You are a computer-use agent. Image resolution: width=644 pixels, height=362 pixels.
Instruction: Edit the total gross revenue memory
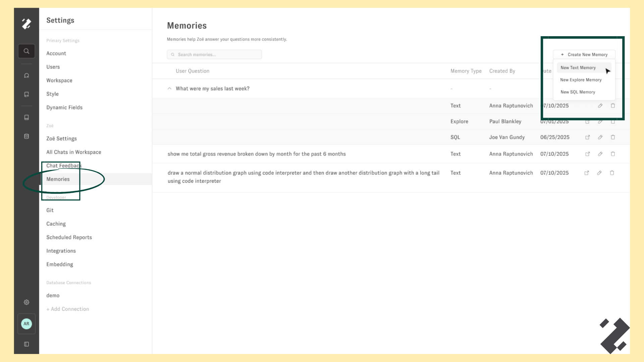pyautogui.click(x=600, y=154)
